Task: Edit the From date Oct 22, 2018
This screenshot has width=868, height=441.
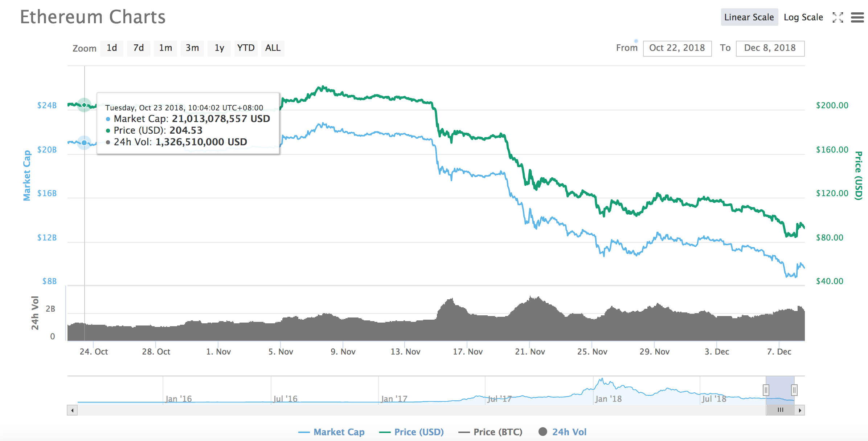Action: tap(677, 48)
